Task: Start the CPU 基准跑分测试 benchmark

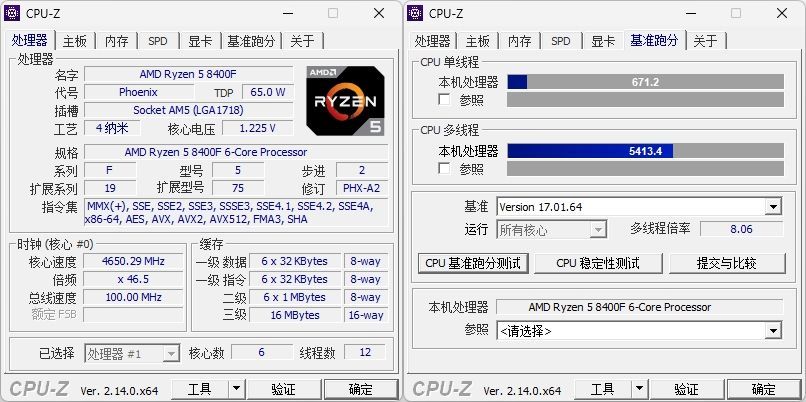Action: [x=473, y=263]
